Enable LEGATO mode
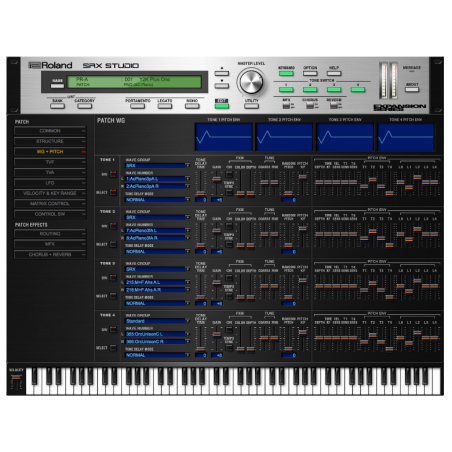 [165, 106]
